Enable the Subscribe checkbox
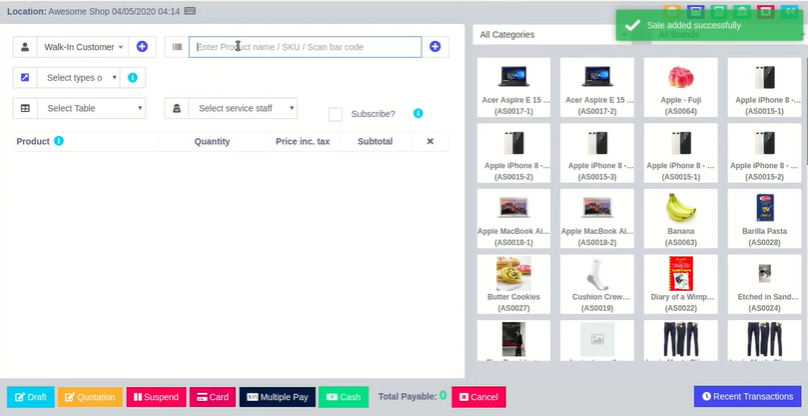This screenshot has height=416, width=808. click(336, 114)
